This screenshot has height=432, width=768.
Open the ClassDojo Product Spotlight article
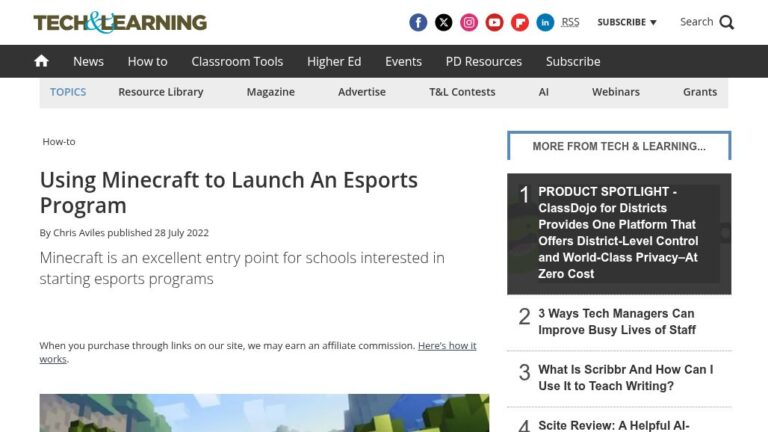[619, 233]
